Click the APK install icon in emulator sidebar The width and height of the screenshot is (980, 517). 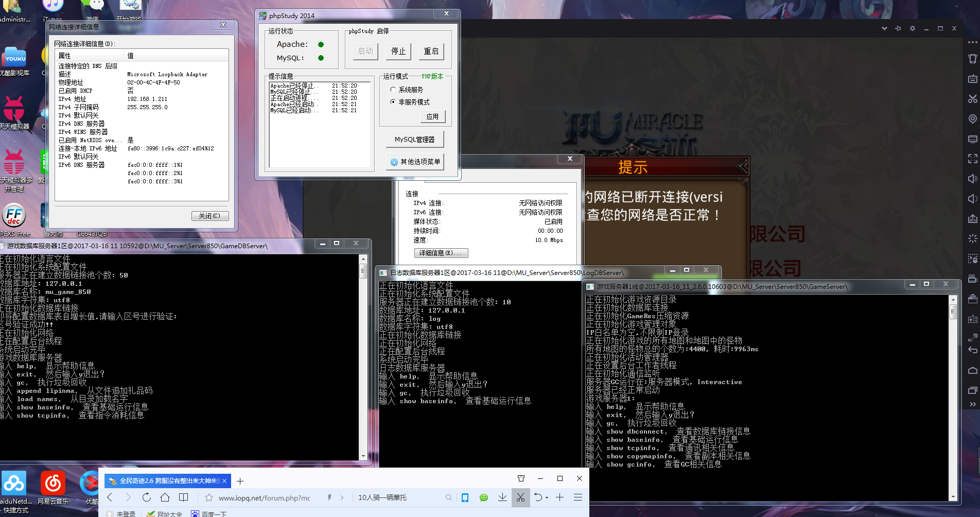(x=972, y=219)
